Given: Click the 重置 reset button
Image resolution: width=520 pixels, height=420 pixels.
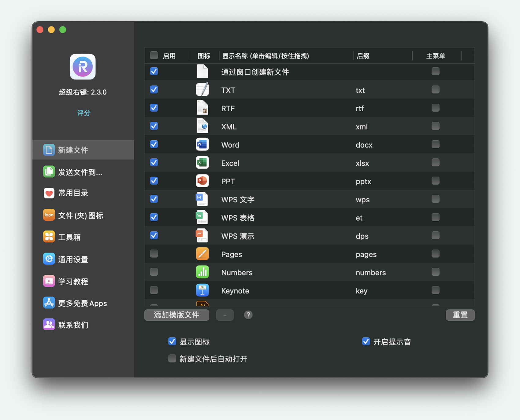Looking at the screenshot, I should click(460, 315).
